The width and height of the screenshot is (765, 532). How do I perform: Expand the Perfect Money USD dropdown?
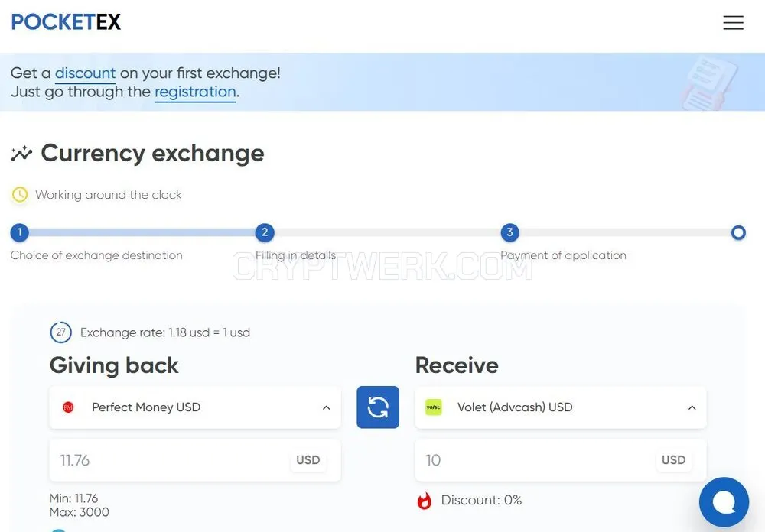pyautogui.click(x=195, y=407)
